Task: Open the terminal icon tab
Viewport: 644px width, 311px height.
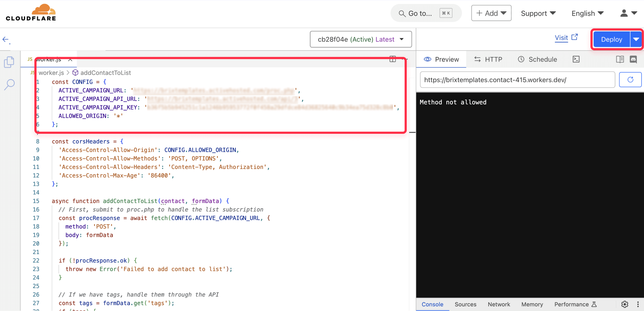Action: (576, 59)
